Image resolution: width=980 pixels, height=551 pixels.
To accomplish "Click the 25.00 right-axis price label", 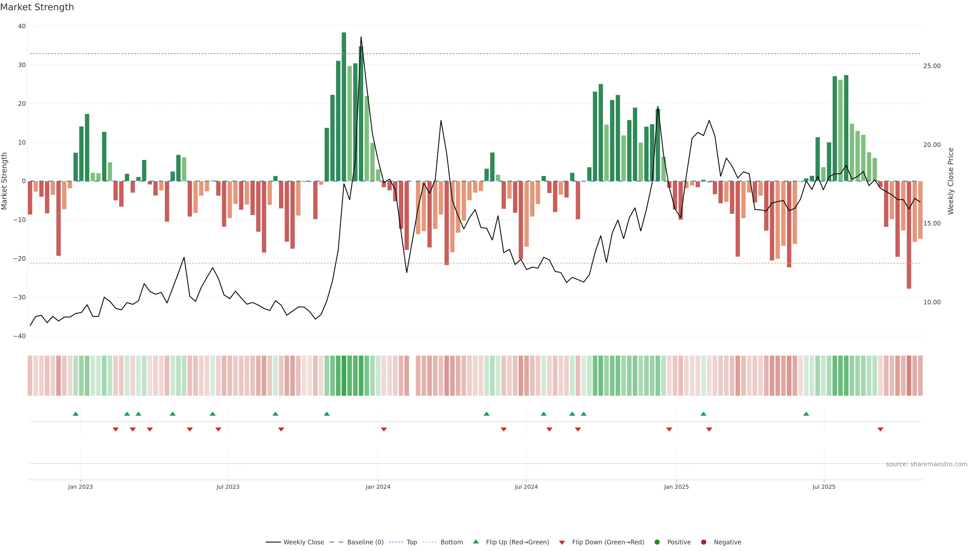I will 932,66.
